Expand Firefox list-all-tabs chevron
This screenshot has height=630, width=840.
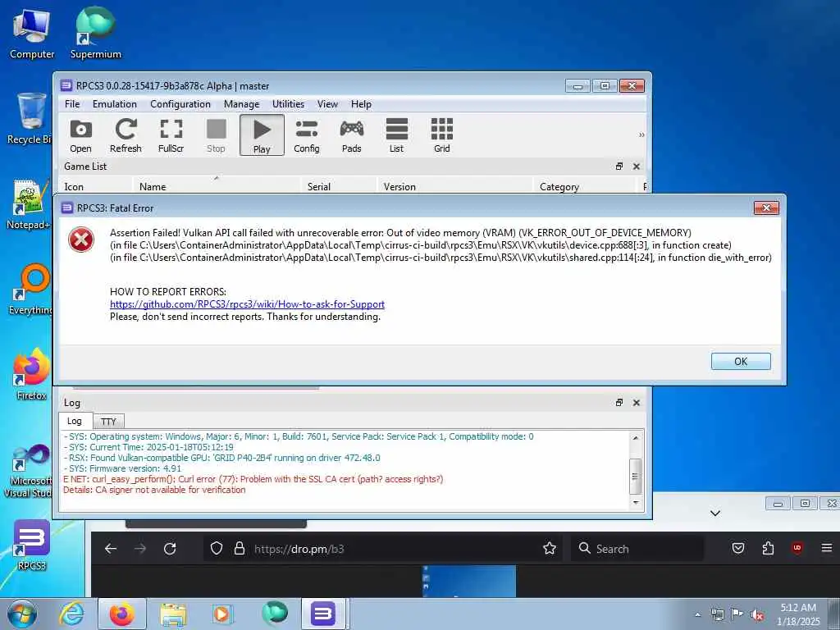[715, 514]
